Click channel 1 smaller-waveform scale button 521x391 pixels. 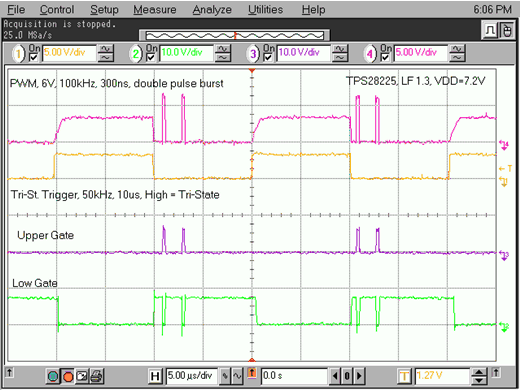(x=106, y=58)
